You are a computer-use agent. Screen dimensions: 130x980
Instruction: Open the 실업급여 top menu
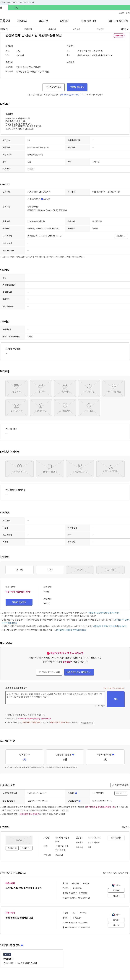pos(64,21)
